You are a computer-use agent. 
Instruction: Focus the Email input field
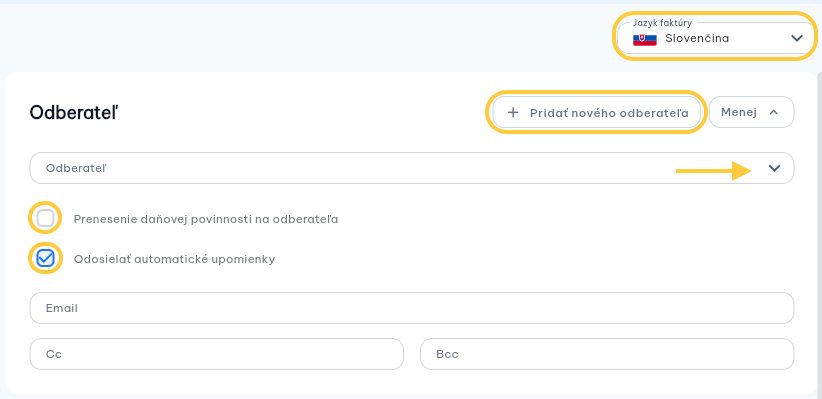(412, 308)
